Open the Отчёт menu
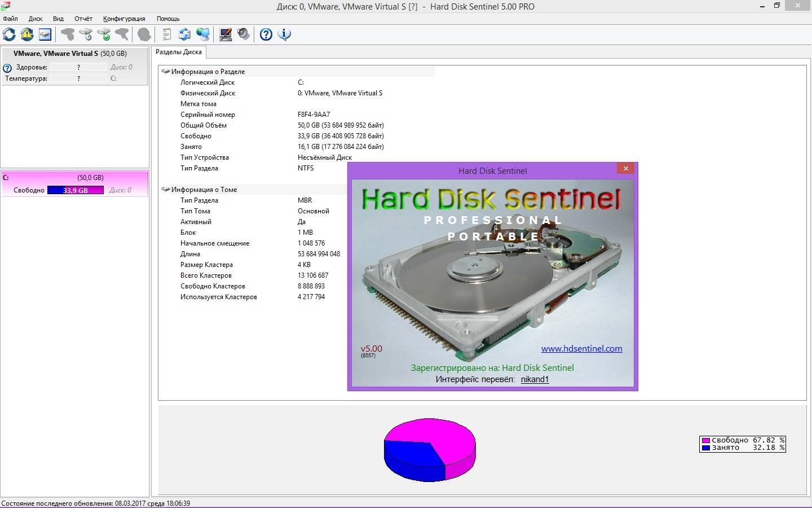This screenshot has height=508, width=812. point(83,19)
